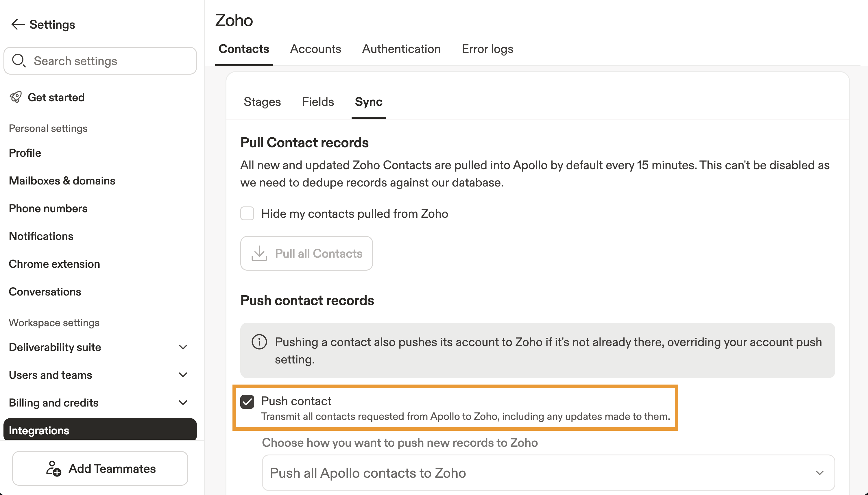
Task: Open the Authentication tab
Action: pos(401,49)
